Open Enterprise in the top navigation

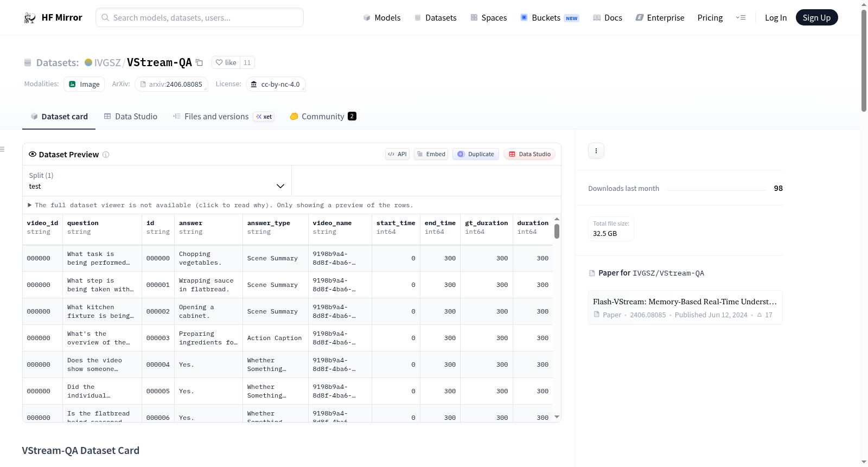click(660, 18)
